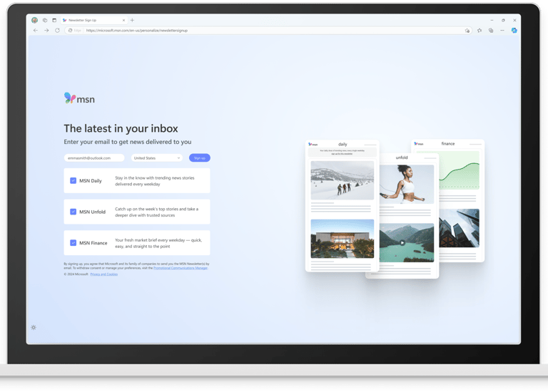The width and height of the screenshot is (548, 392).
Task: Toggle the light/dark theme sun icon
Action: pos(34,327)
